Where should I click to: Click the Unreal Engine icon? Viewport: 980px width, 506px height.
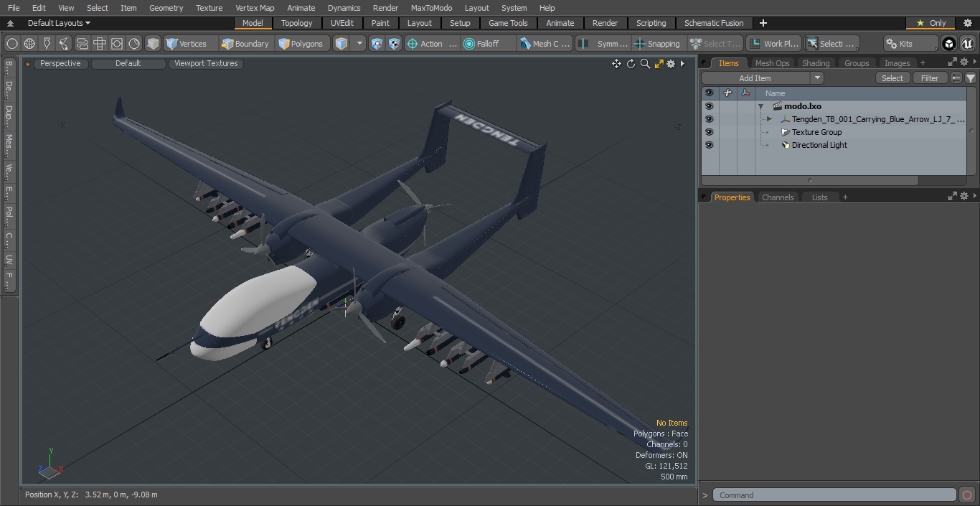(x=967, y=44)
